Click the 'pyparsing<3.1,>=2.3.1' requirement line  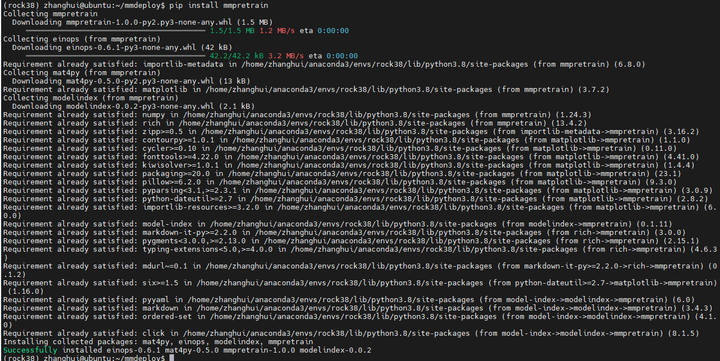coord(358,191)
